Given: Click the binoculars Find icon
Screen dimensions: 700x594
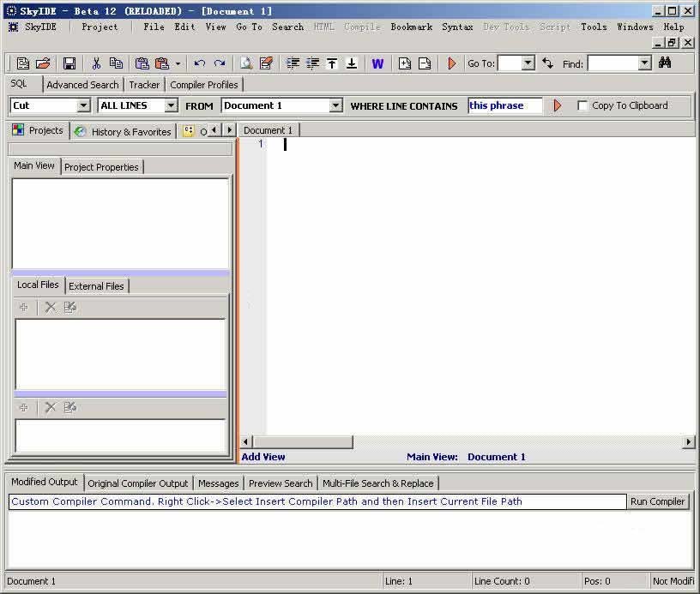Looking at the screenshot, I should point(665,63).
